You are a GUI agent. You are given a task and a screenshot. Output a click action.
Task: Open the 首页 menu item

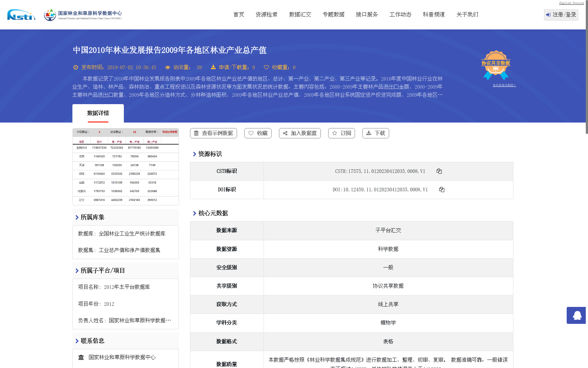[239, 14]
